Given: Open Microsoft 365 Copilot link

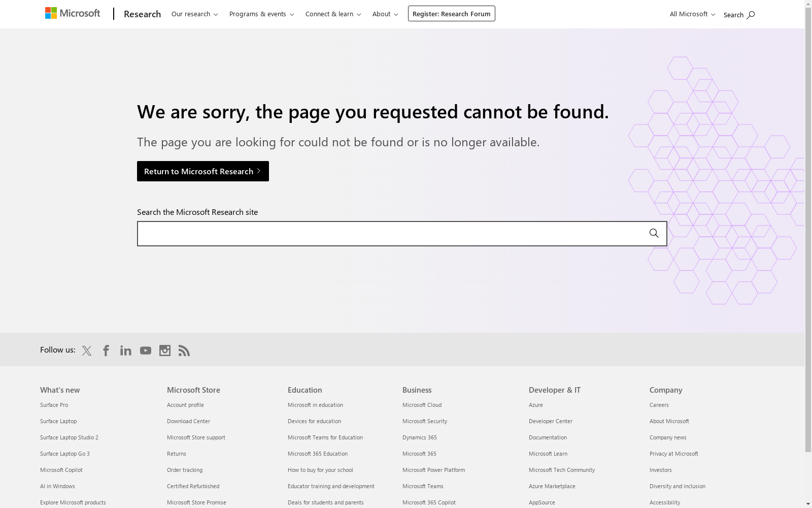Looking at the screenshot, I should [x=429, y=502].
